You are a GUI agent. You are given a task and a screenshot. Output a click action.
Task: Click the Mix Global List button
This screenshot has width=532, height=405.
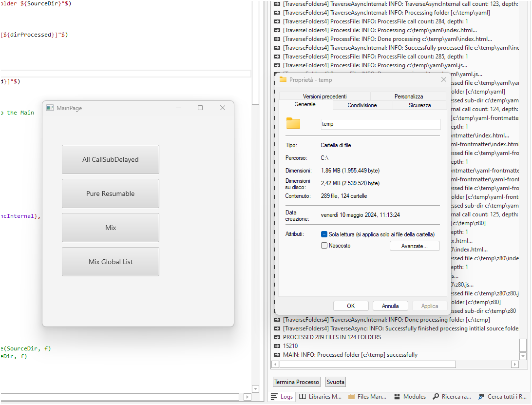pyautogui.click(x=110, y=262)
